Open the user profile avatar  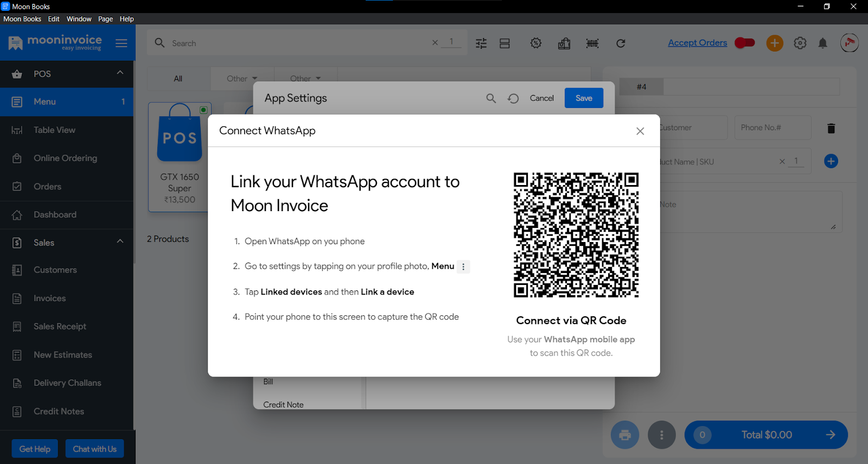click(850, 43)
